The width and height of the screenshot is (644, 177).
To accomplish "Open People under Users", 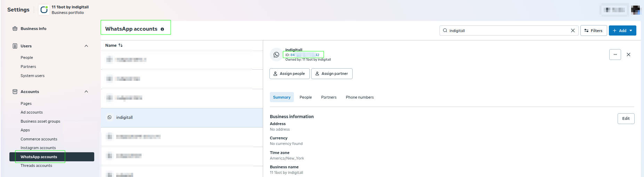I will (x=27, y=57).
